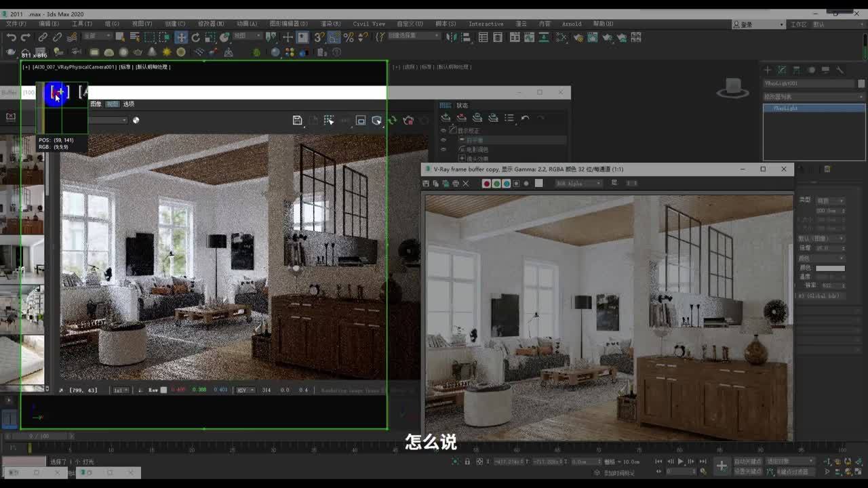Toggle monochrome circle in frame buffer copy
The height and width of the screenshot is (488, 868).
pyautogui.click(x=526, y=183)
